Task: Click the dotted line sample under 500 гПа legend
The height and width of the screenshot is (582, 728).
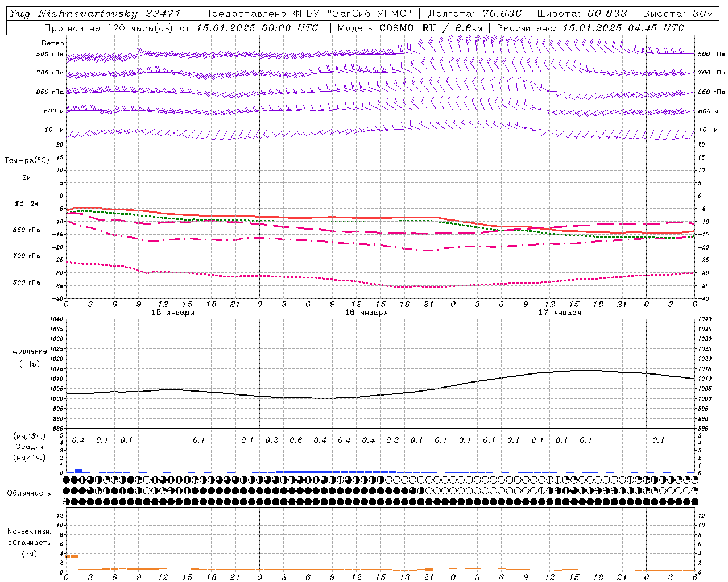Action: click(25, 289)
